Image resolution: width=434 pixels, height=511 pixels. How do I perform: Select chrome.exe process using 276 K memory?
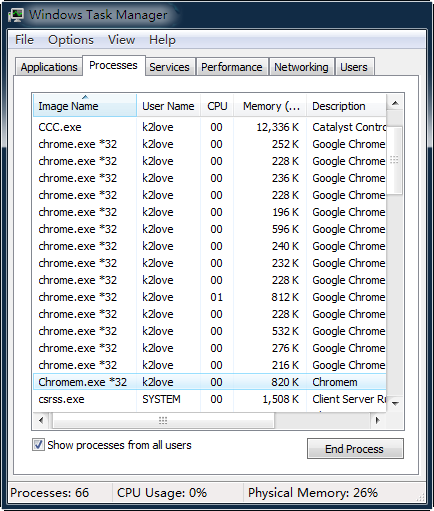[x=209, y=348]
